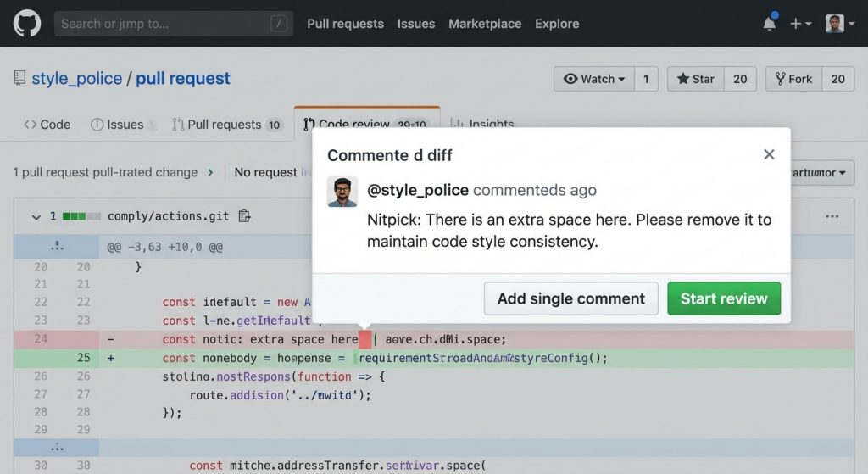868x474 pixels.
Task: Click the style_police commenter avatar
Action: [x=342, y=192]
